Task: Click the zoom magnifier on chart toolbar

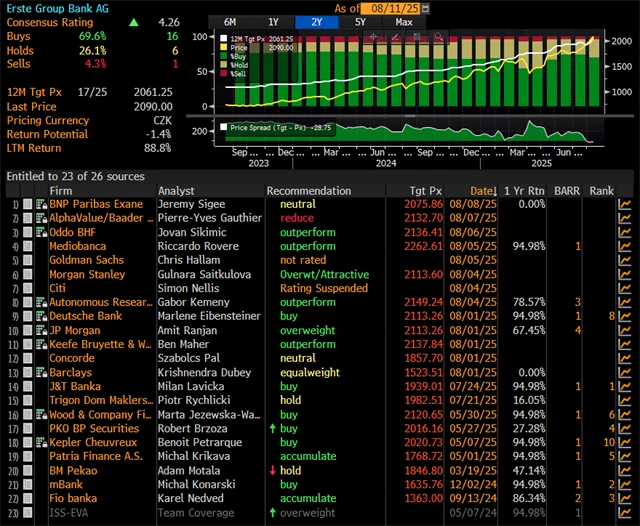Action: pos(439,38)
